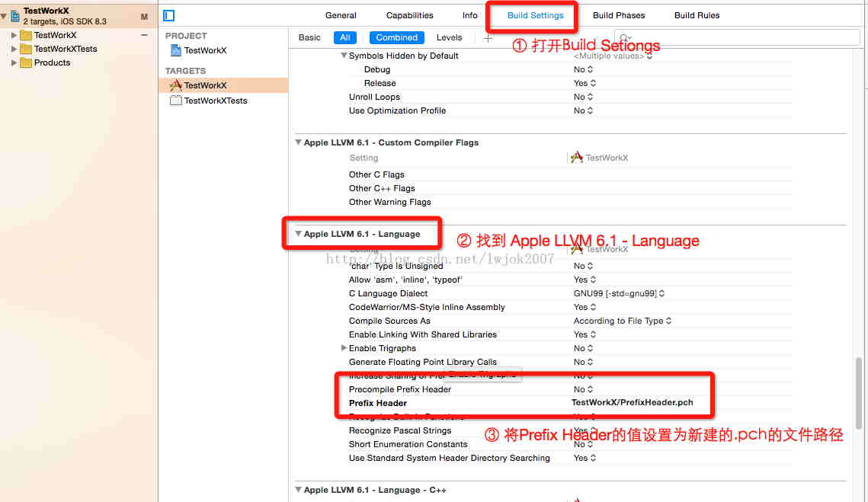
Task: Change Unroll Loops value
Action: coord(583,97)
